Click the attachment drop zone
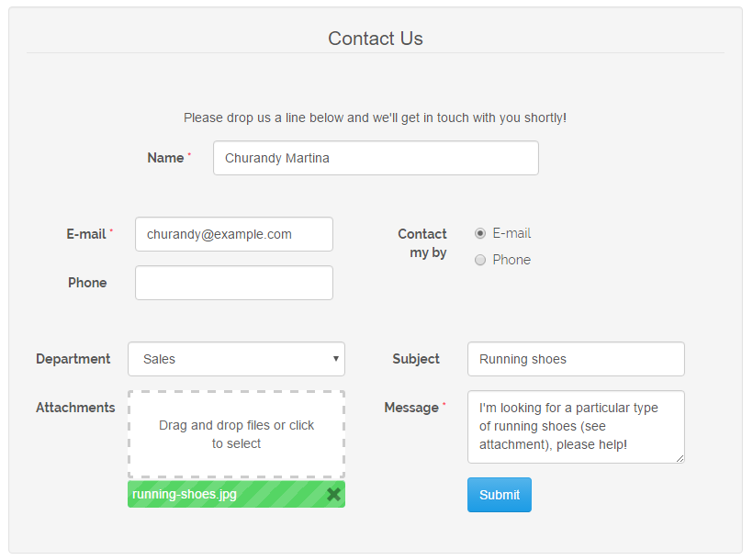753x560 pixels. coord(236,432)
